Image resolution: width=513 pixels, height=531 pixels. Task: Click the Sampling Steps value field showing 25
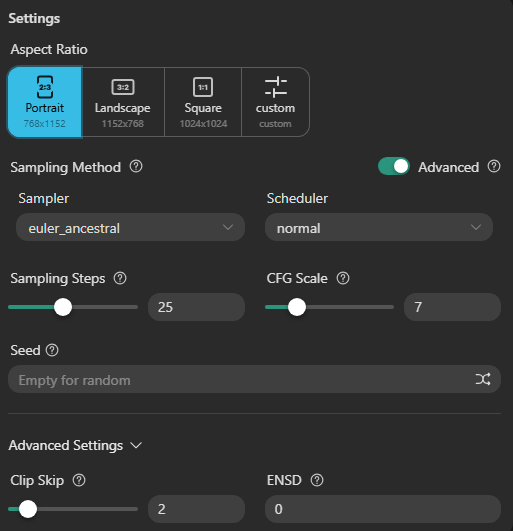(x=196, y=307)
